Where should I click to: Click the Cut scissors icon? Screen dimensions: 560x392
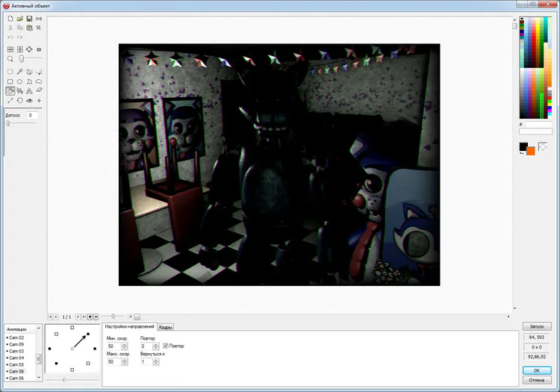(10, 28)
